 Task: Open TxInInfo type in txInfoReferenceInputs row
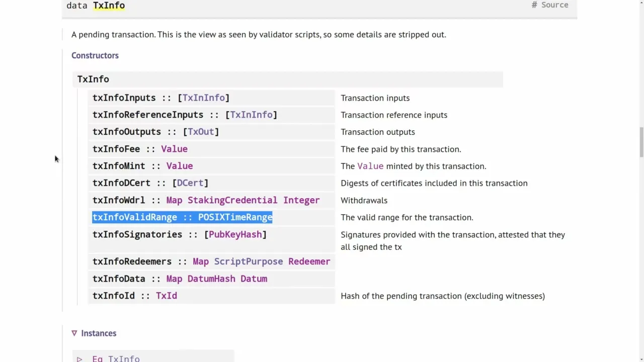click(251, 115)
